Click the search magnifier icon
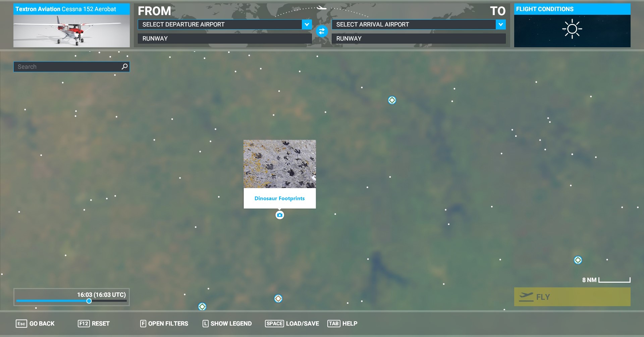The image size is (644, 337). click(124, 66)
